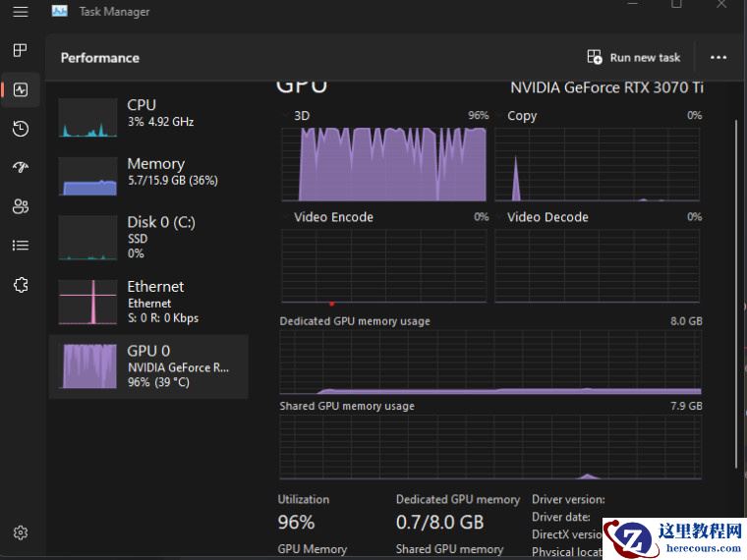Screen dimensions: 747x560
Task: Click the Shared GPU memory usage graph
Action: [x=490, y=447]
